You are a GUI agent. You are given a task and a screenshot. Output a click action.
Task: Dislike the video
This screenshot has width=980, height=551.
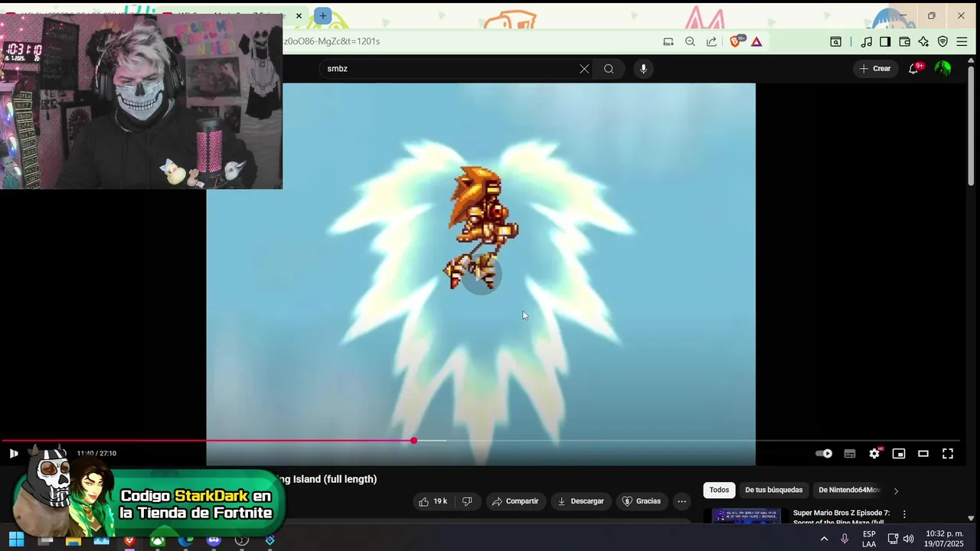click(x=467, y=501)
